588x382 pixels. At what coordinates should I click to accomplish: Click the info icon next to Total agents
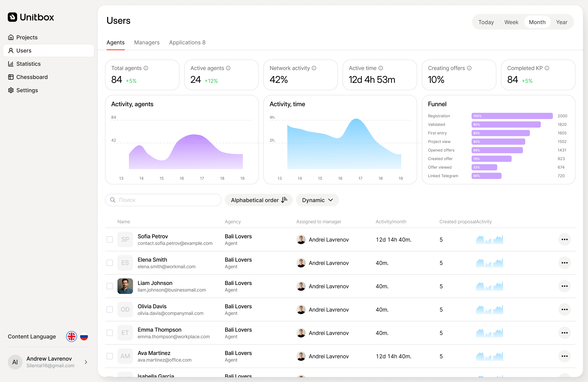[146, 68]
